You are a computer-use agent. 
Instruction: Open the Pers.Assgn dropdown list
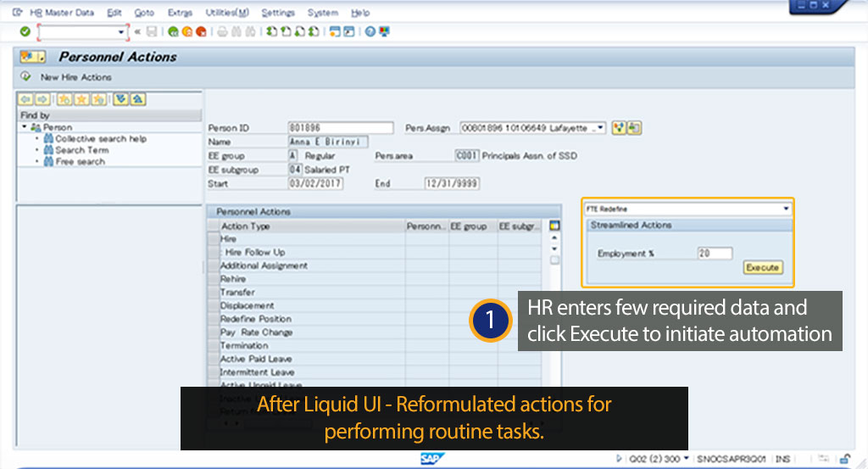pyautogui.click(x=600, y=128)
